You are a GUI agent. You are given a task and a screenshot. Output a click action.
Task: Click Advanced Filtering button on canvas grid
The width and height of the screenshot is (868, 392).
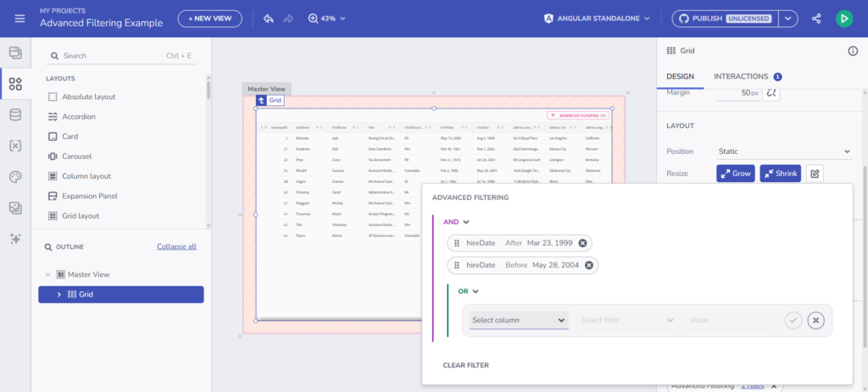click(578, 115)
